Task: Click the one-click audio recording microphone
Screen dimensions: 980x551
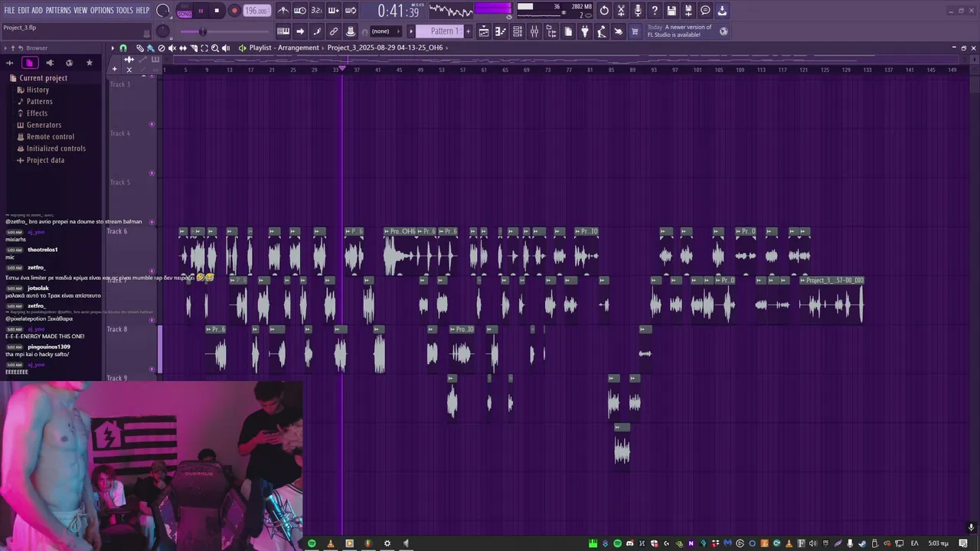Action: (x=638, y=11)
